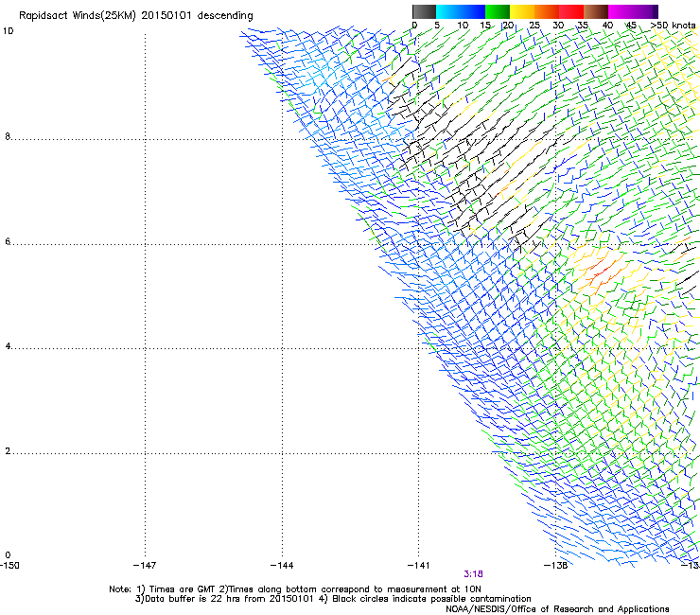Click the latitude label '4'
Screen dimensions: 700x615
[8, 346]
